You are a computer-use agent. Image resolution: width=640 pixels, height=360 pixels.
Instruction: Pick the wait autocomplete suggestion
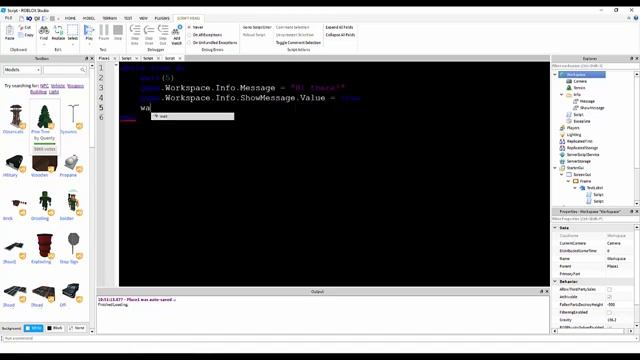point(193,116)
